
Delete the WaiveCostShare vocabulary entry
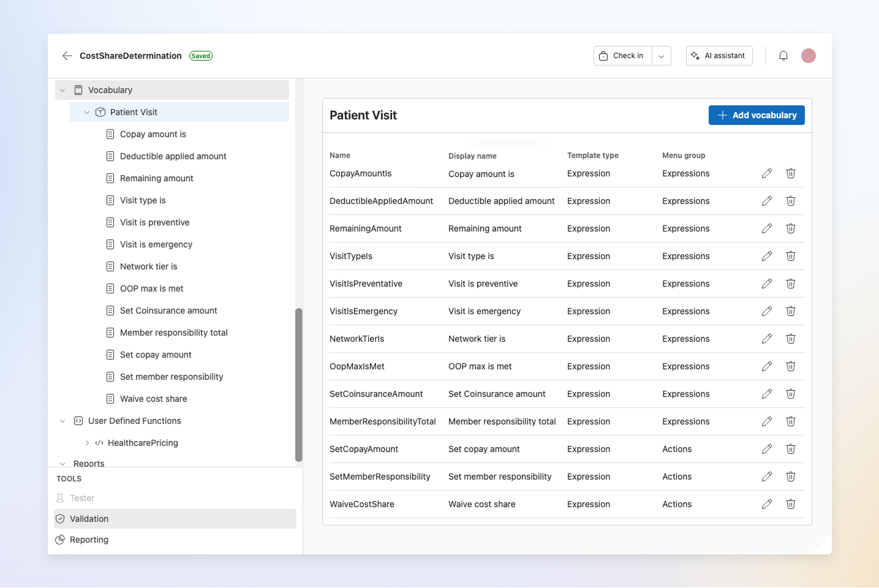[791, 503]
